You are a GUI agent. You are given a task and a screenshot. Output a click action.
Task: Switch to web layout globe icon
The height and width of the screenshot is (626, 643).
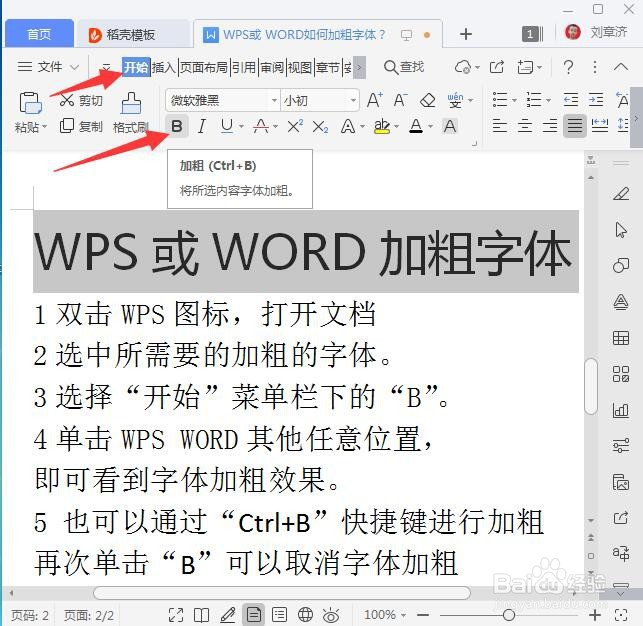[x=306, y=615]
